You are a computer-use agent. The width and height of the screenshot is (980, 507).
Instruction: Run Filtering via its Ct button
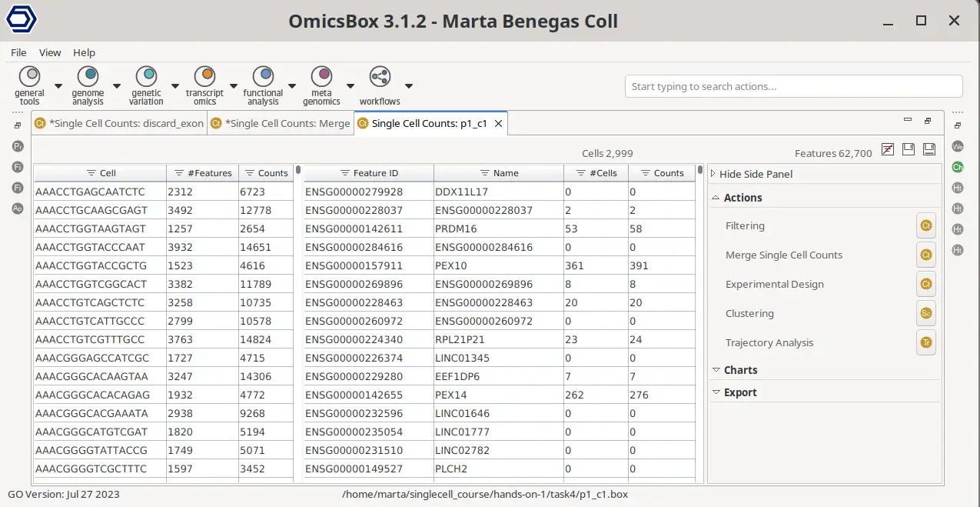pyautogui.click(x=926, y=226)
